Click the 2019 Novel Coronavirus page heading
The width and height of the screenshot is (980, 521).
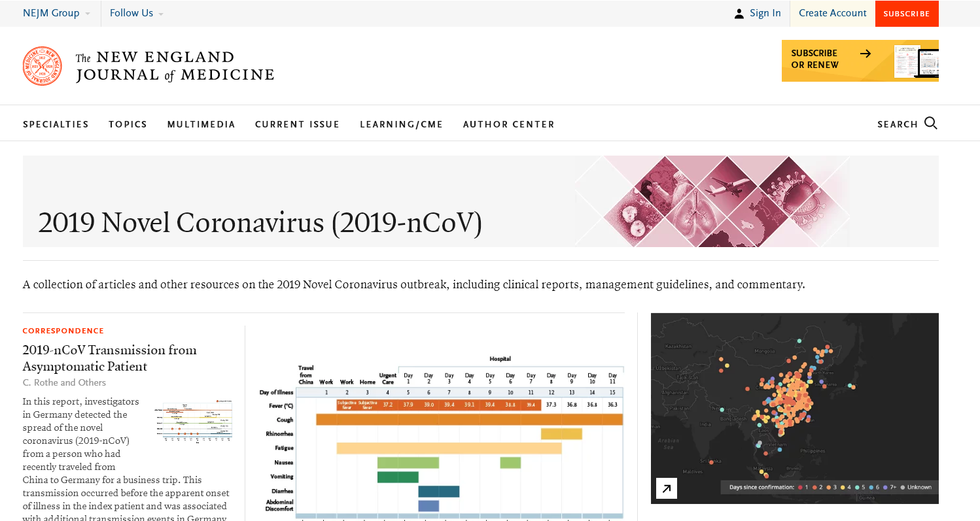(x=260, y=223)
